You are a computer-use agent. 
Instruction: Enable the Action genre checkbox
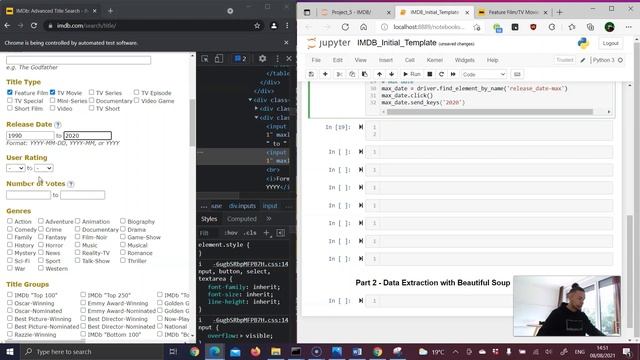[x=10, y=221]
